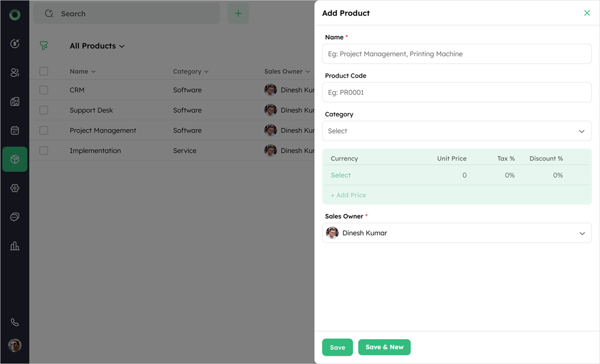The height and width of the screenshot is (364, 600).
Task: Open the Companies building icon in sidebar
Action: click(x=15, y=101)
